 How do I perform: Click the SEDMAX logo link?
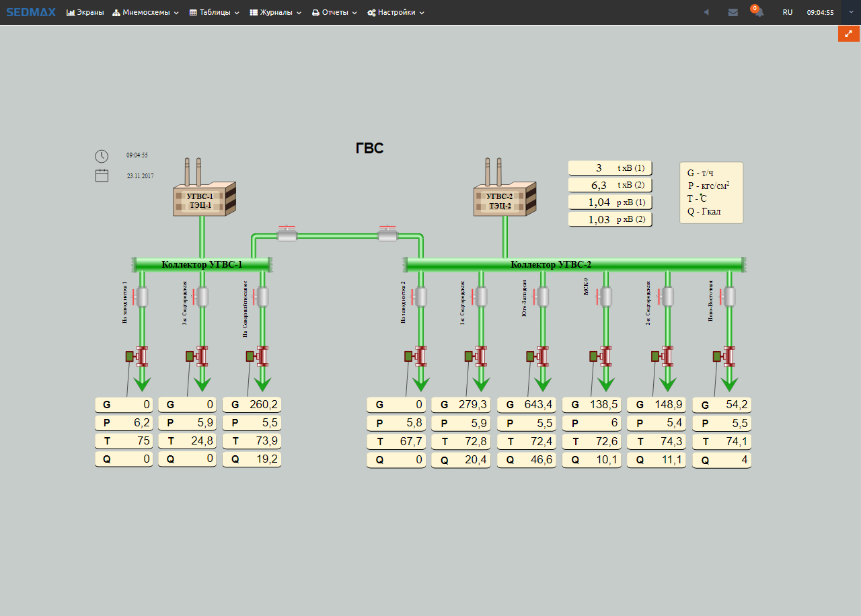pyautogui.click(x=31, y=12)
